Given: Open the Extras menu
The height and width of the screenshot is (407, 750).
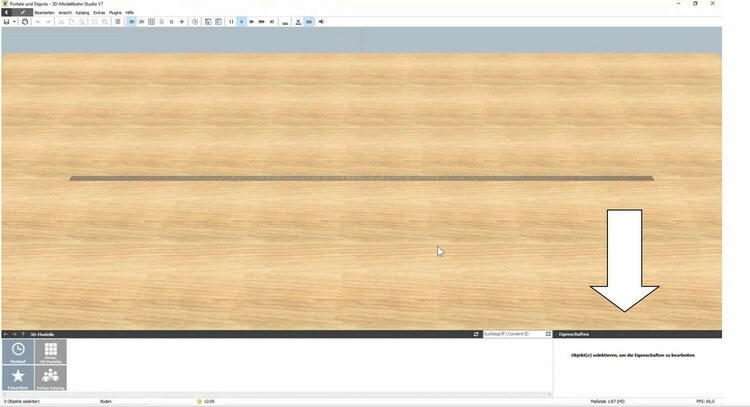Looking at the screenshot, I should point(99,12).
